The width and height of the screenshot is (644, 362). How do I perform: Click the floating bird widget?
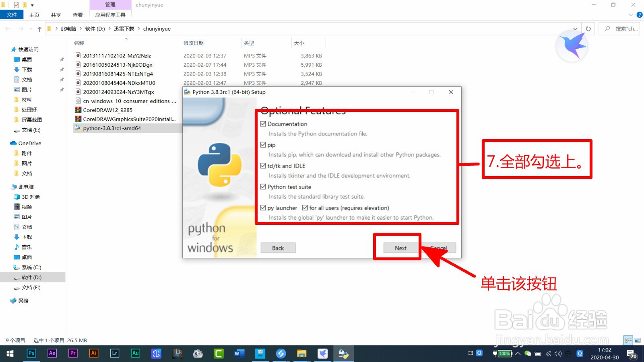pyautogui.click(x=572, y=46)
